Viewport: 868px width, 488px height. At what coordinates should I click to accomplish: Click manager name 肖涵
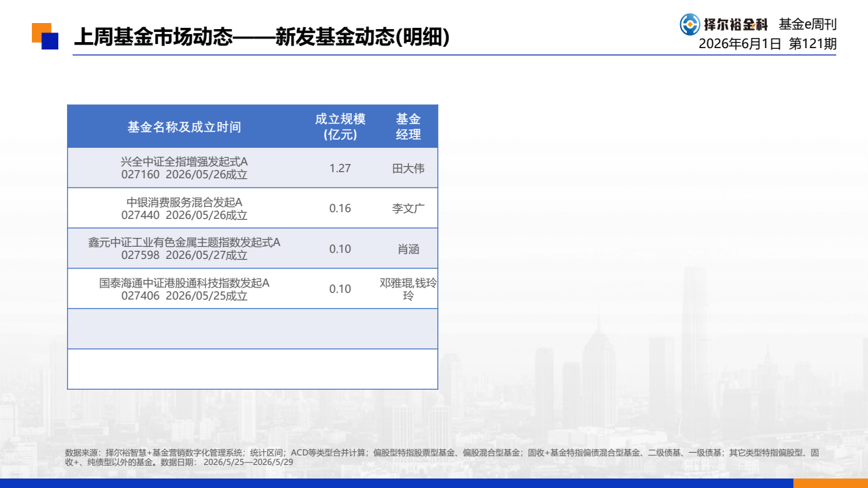click(408, 249)
